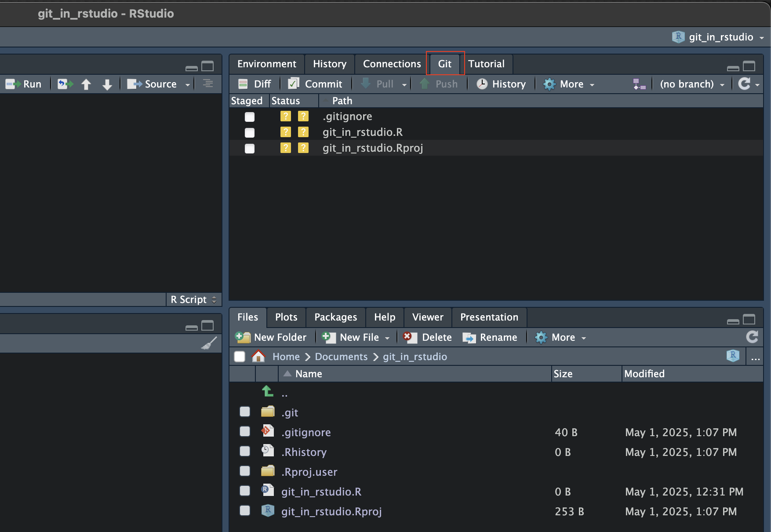Screen dimensions: 771x532
Task: Stage the .gitignore file checkbox
Action: [x=250, y=117]
